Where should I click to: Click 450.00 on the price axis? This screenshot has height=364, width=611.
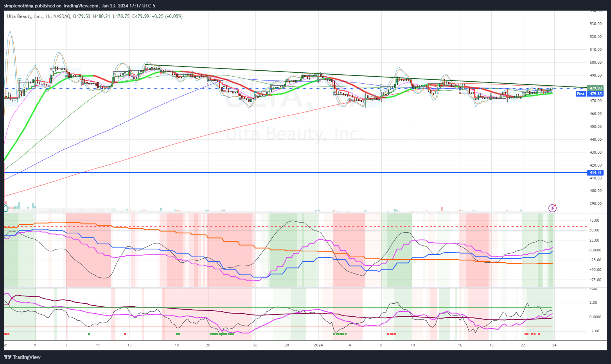pyautogui.click(x=596, y=127)
